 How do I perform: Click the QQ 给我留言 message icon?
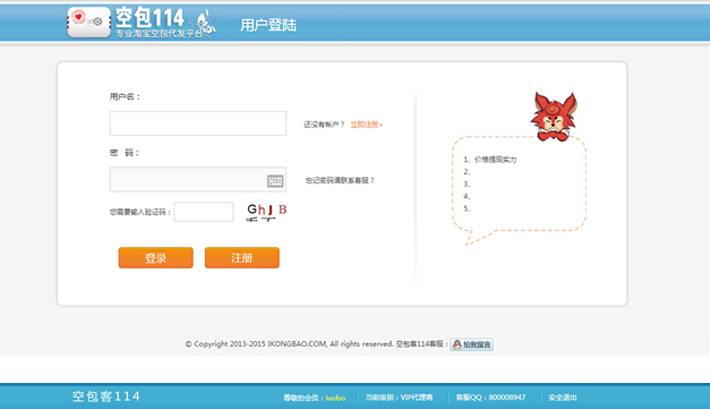coord(471,344)
